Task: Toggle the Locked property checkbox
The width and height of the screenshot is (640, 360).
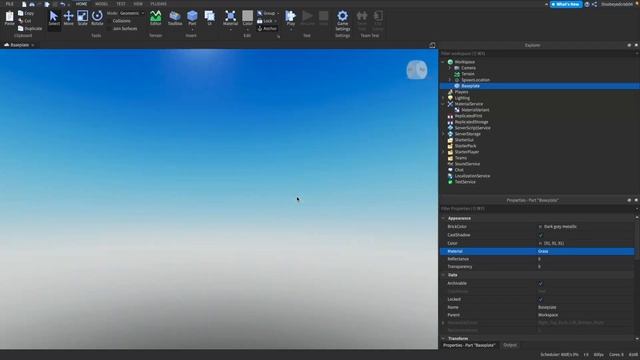Action: (540, 299)
